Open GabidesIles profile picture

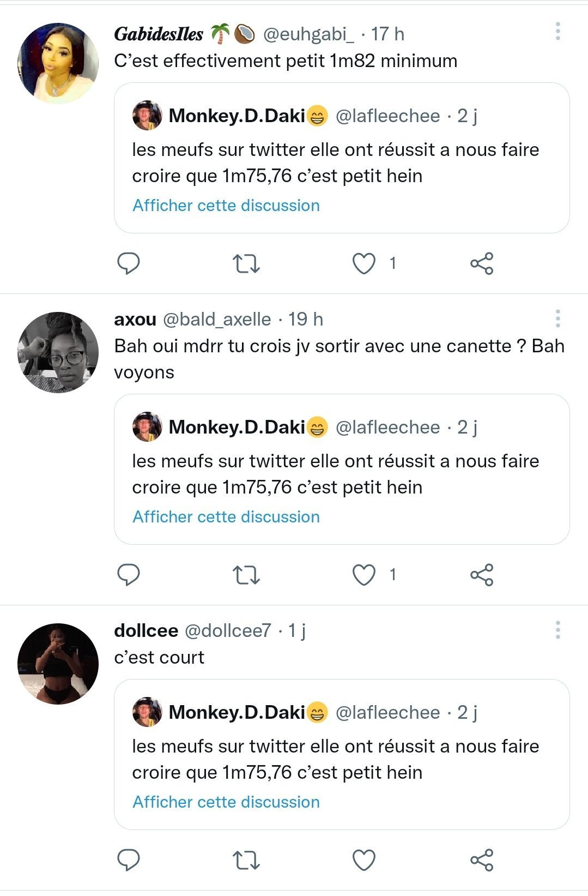58,63
